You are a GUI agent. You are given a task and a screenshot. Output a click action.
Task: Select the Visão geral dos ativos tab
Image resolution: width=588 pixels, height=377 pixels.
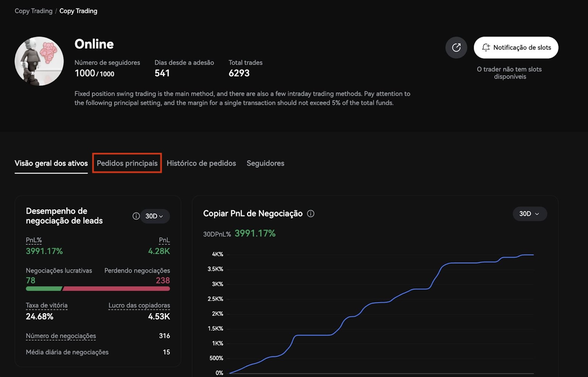(x=51, y=163)
